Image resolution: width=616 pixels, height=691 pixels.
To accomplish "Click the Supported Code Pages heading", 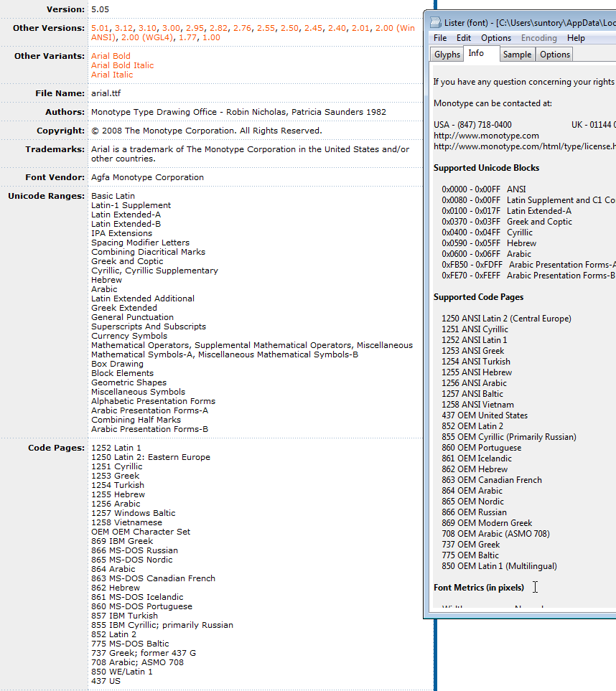I will click(x=478, y=297).
